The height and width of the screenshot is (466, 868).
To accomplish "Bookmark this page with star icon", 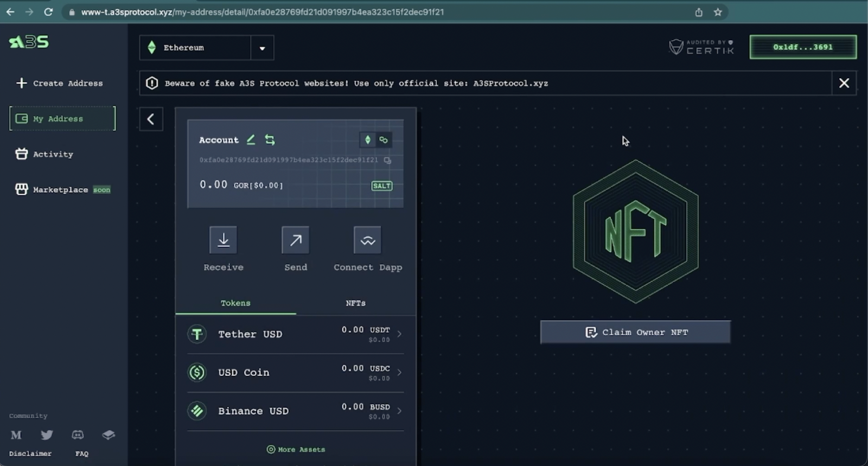I will pyautogui.click(x=718, y=12).
